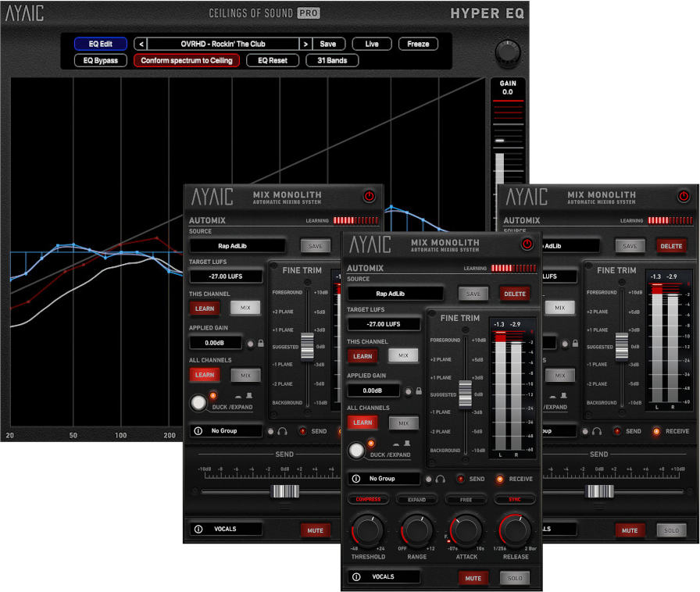Click the next-preset arrow beside the preset name
The width and height of the screenshot is (700, 592).
[x=305, y=44]
